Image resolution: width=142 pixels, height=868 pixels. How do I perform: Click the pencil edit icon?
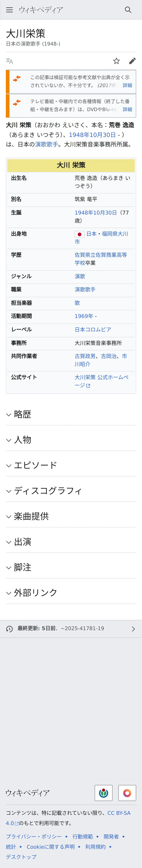click(132, 61)
